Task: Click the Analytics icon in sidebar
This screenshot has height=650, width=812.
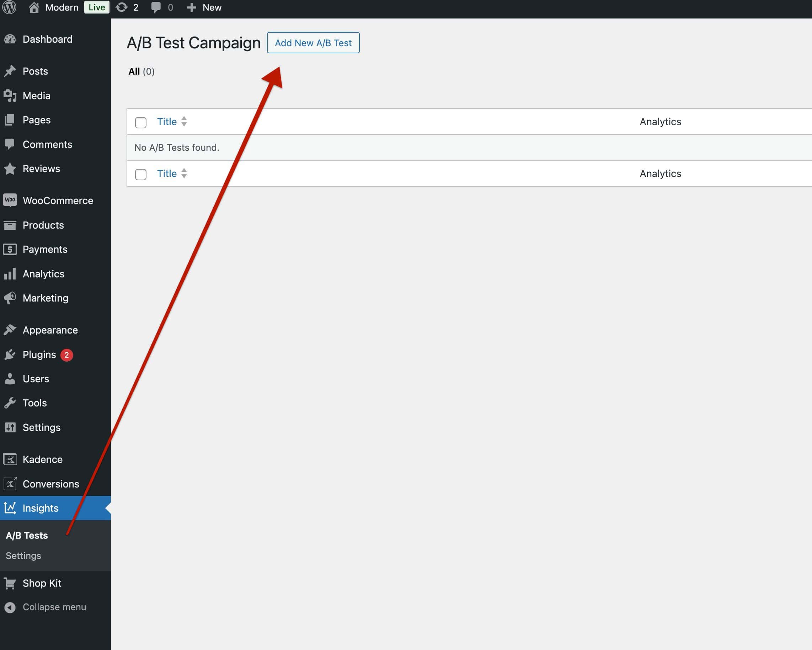Action: tap(10, 274)
